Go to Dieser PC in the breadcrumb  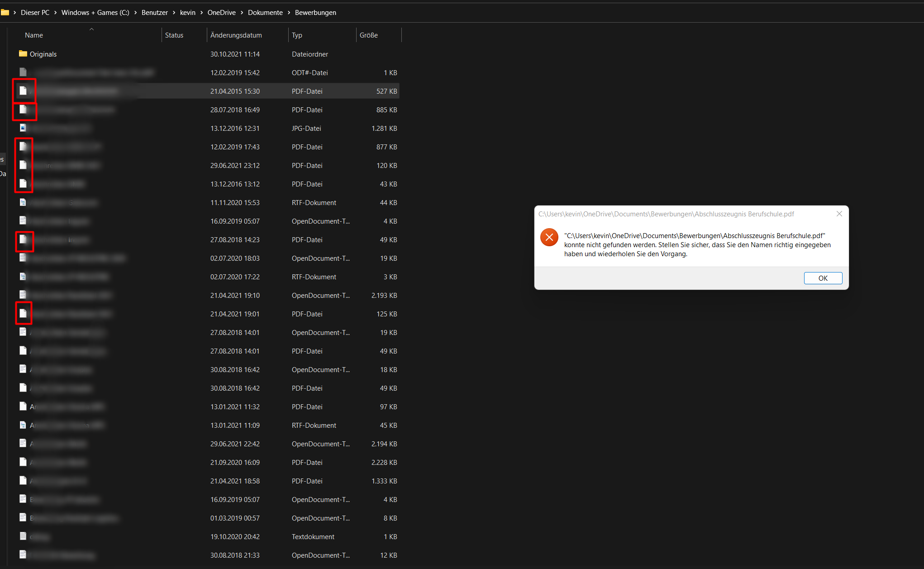(x=35, y=13)
